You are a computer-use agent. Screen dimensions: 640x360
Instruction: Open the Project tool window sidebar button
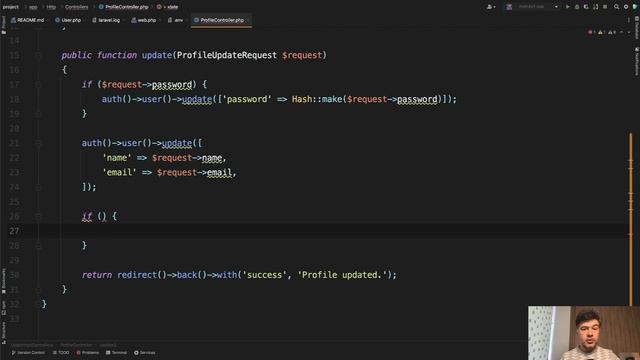pyautogui.click(x=4, y=24)
